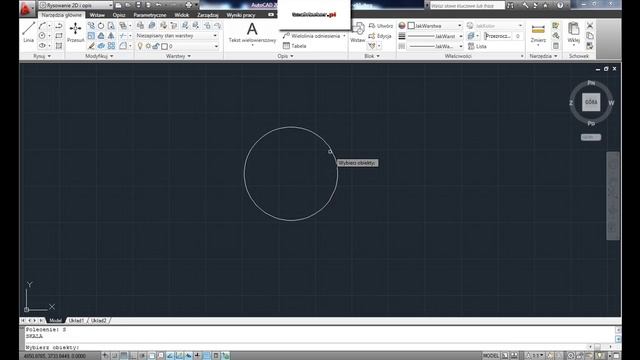640x360 pixels.
Task: Click the Utwórz block button
Action: point(381,26)
